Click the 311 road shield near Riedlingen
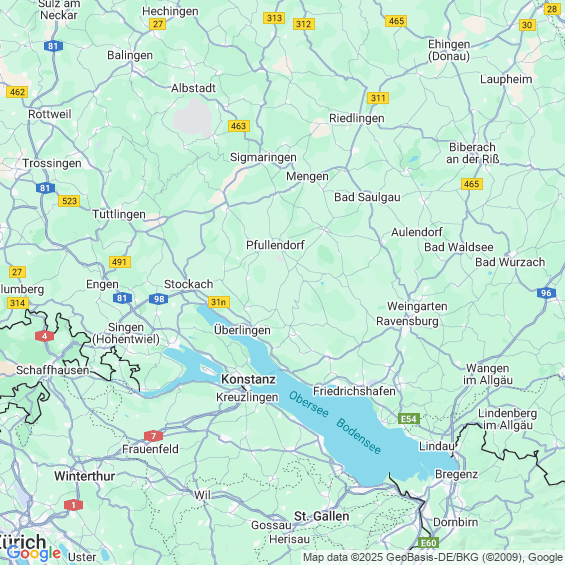The height and width of the screenshot is (565, 565). click(x=378, y=98)
